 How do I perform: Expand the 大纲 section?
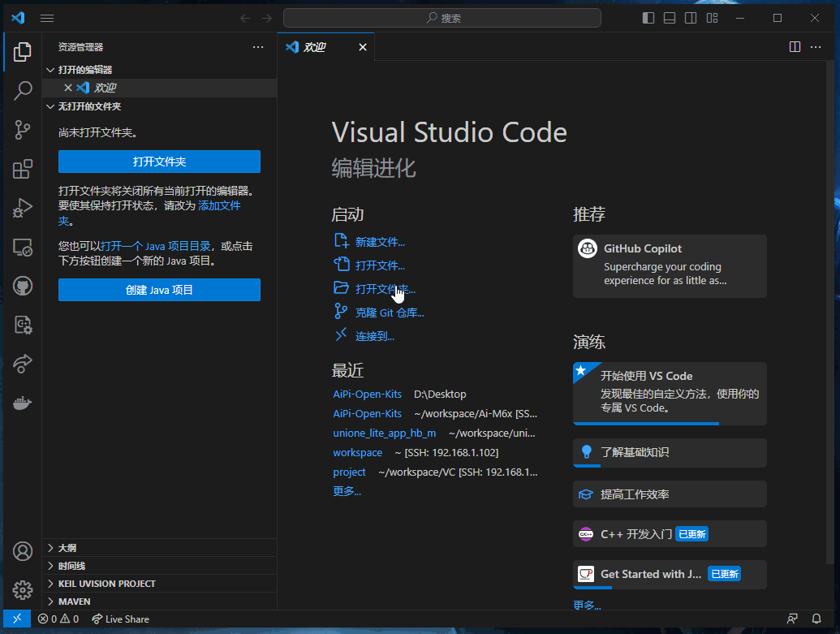tap(159, 548)
